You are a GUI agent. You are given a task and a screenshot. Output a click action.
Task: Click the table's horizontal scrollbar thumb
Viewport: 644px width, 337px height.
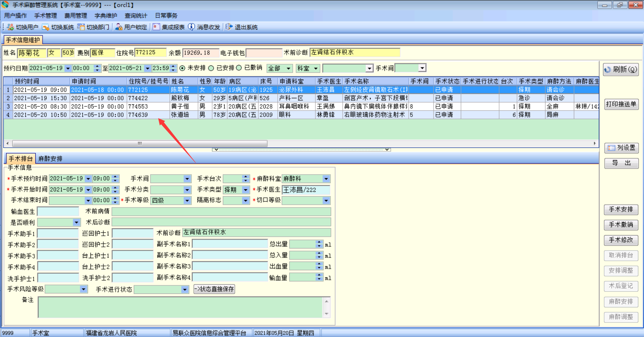click(x=140, y=143)
